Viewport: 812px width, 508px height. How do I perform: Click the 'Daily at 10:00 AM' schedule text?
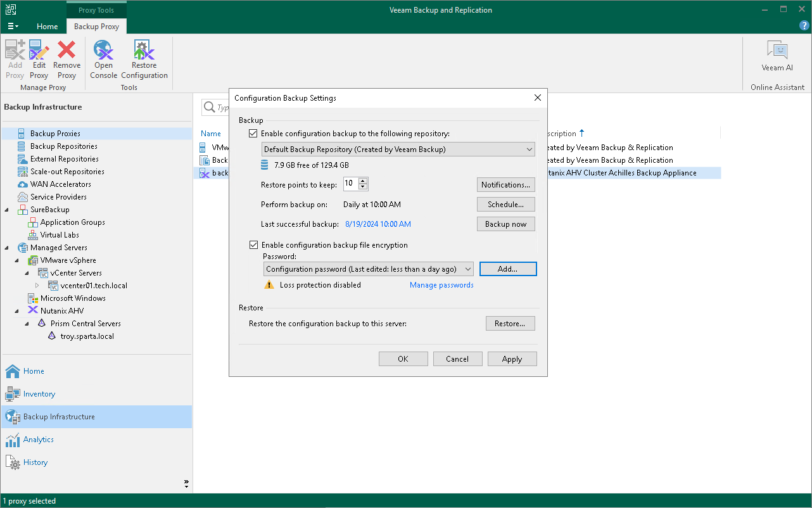372,205
